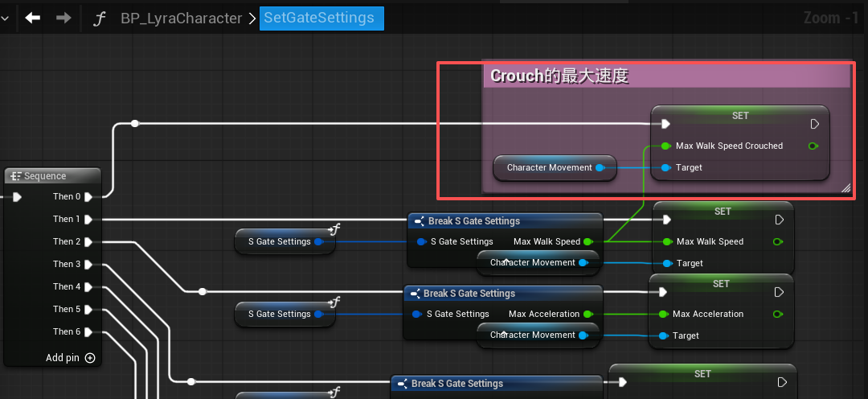This screenshot has height=399, width=868.
Task: Click the Max Walk Speed Crouched input pin
Action: (x=665, y=146)
